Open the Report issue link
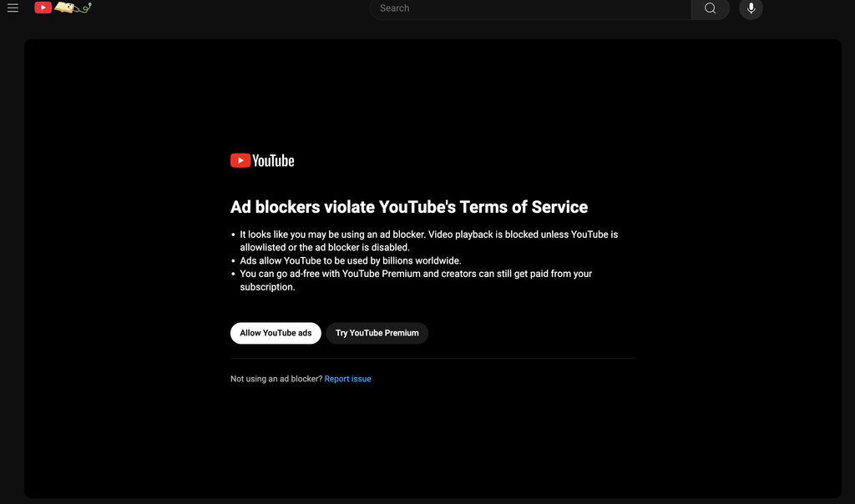855x504 pixels. [x=347, y=379]
